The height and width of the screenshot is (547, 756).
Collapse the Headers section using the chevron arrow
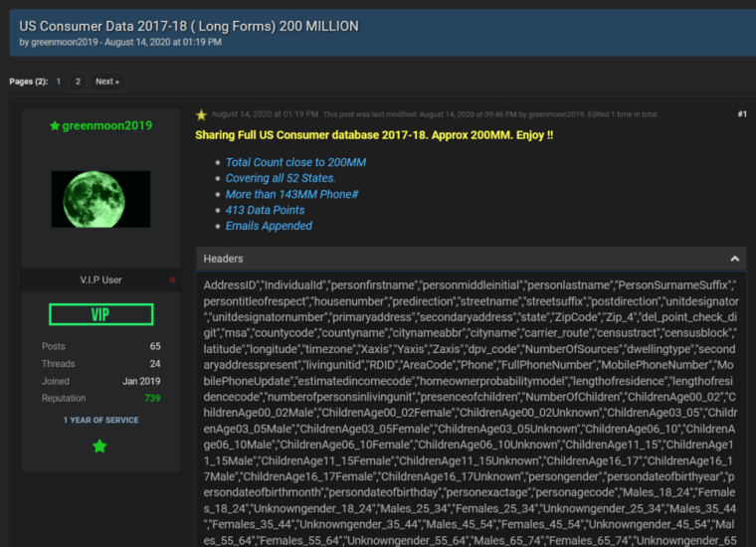(735, 259)
